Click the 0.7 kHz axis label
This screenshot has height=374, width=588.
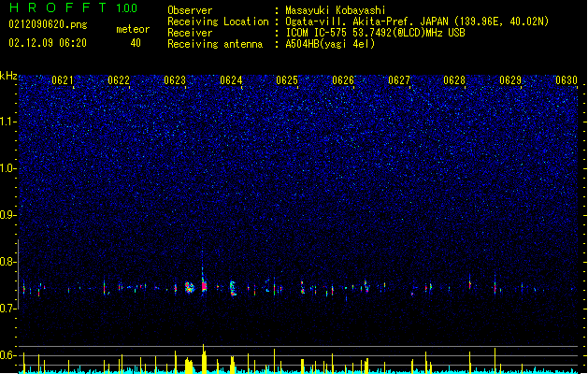7,309
